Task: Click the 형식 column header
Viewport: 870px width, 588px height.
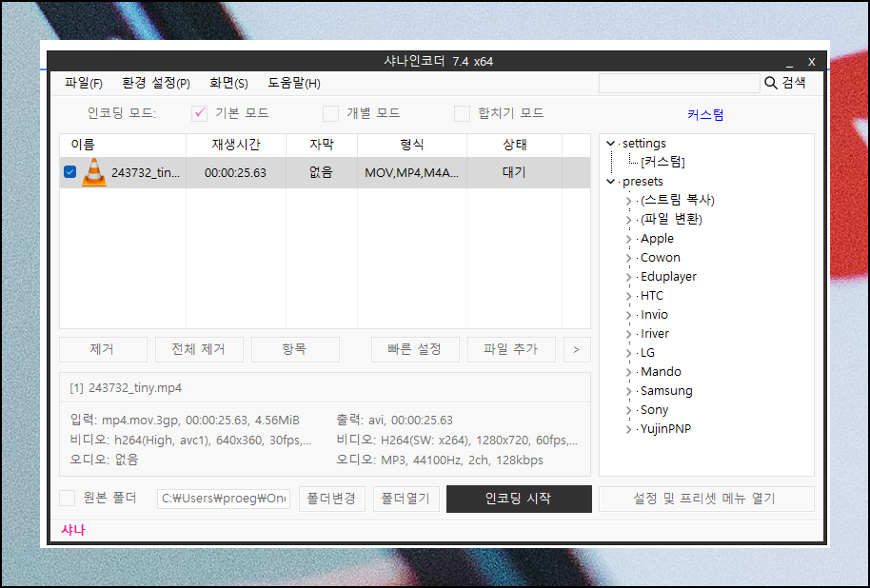Action: [412, 146]
